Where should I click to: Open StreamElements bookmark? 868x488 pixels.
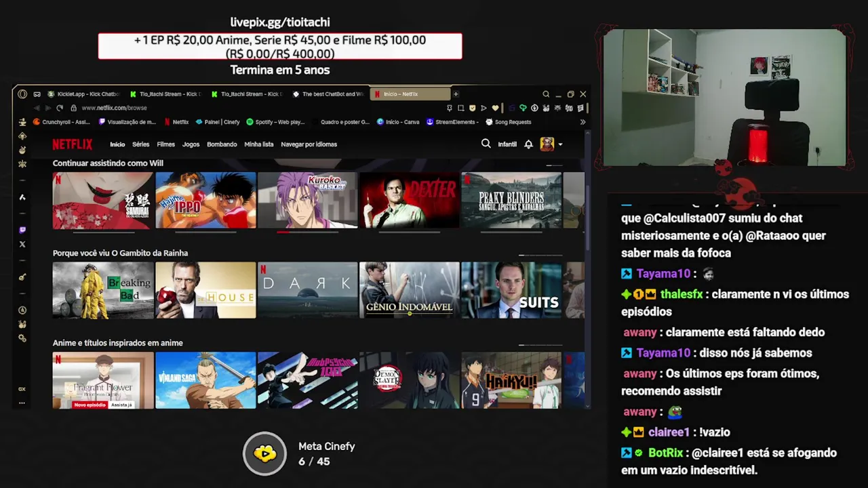point(452,122)
